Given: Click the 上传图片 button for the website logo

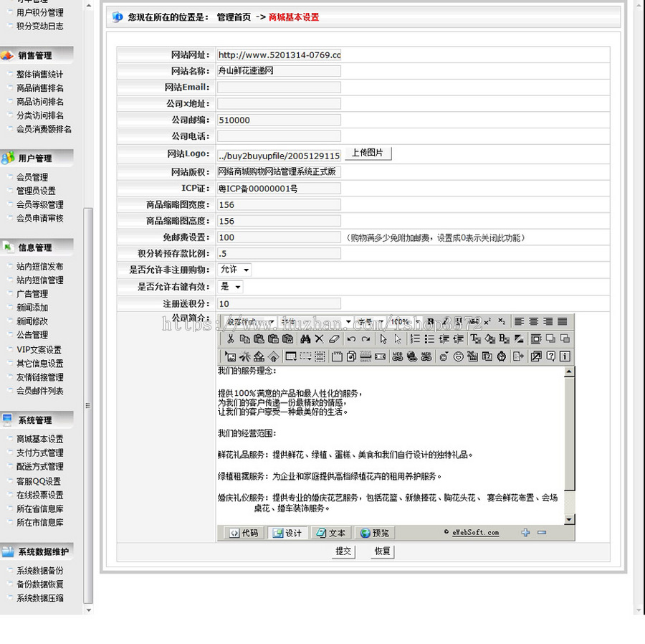Looking at the screenshot, I should pyautogui.click(x=368, y=153).
